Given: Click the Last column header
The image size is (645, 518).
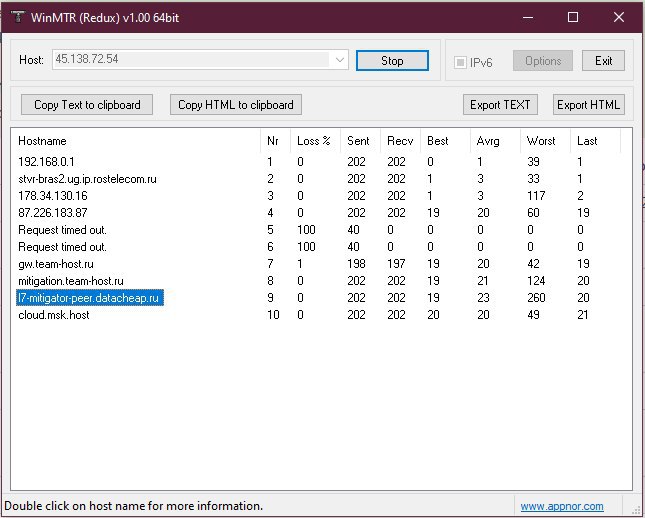Looking at the screenshot, I should click(x=595, y=141).
